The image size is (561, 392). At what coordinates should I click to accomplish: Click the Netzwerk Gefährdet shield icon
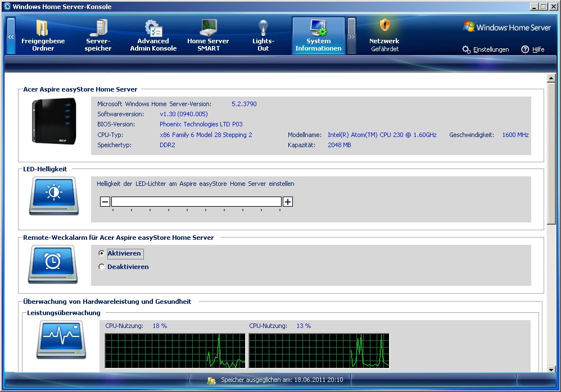point(384,25)
